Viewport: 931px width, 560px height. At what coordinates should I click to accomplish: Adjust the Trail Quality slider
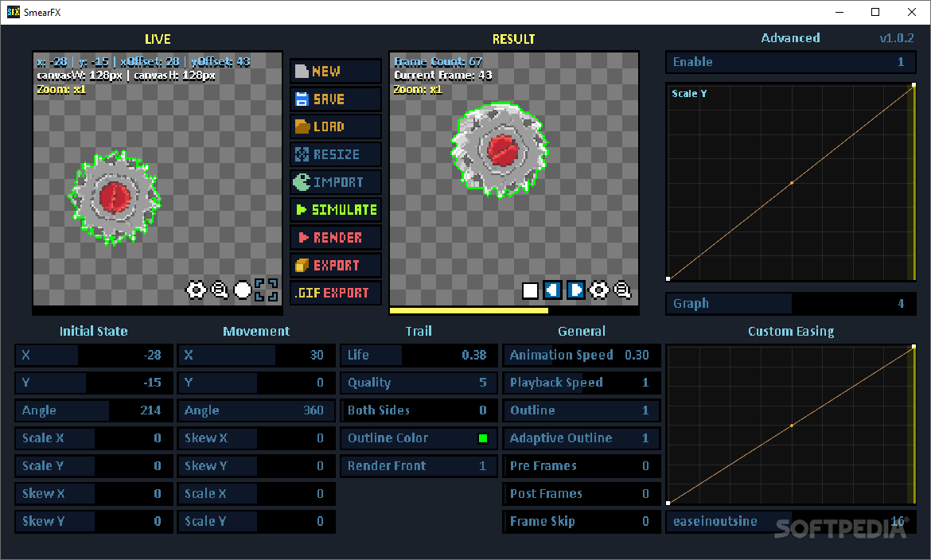coord(419,383)
